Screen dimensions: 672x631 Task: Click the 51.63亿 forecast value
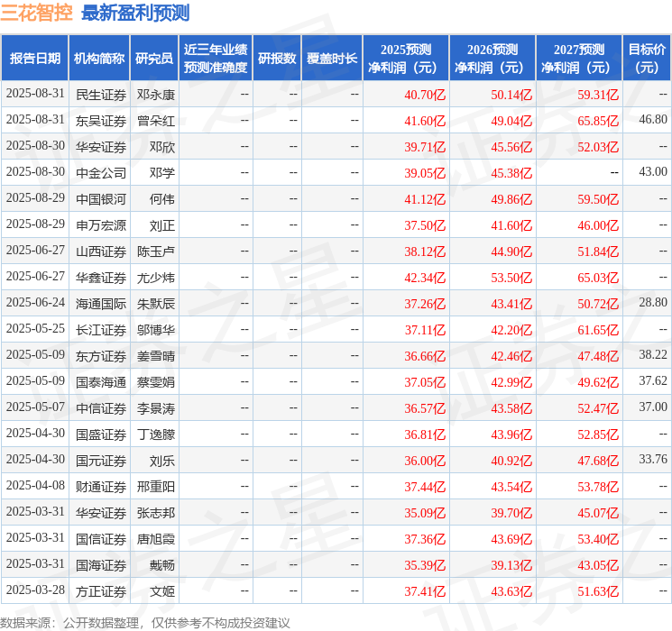(x=598, y=591)
